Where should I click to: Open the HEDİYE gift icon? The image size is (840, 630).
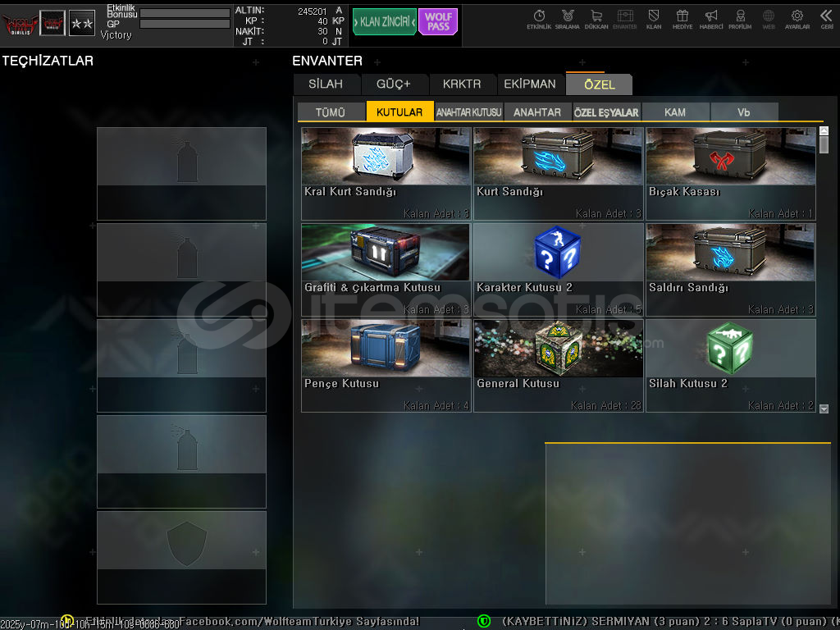[x=682, y=20]
